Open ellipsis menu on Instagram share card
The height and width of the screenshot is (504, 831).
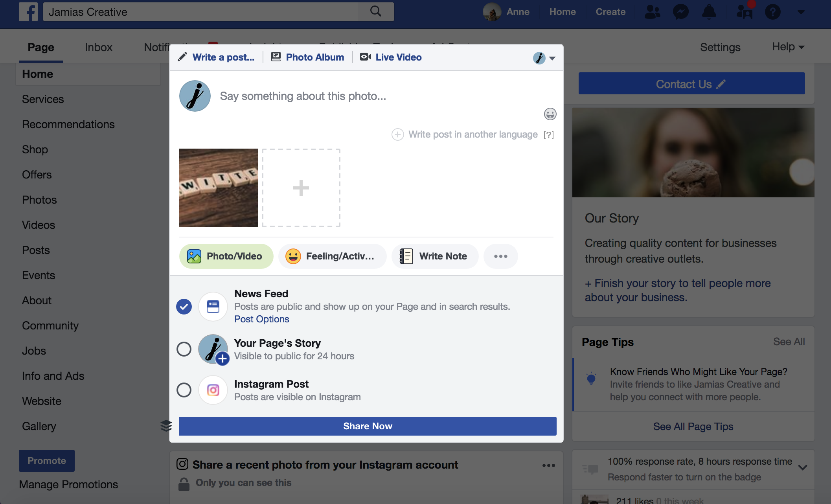point(549,465)
